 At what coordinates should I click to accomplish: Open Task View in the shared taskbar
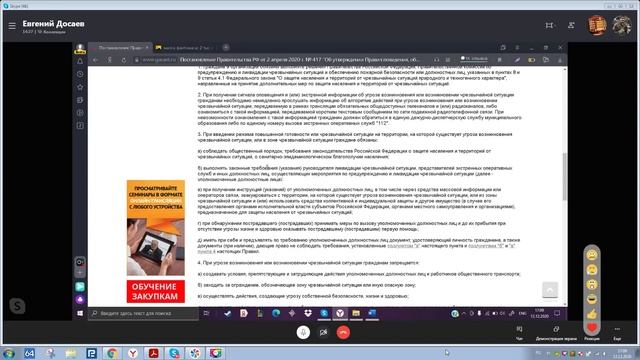click(x=207, y=313)
